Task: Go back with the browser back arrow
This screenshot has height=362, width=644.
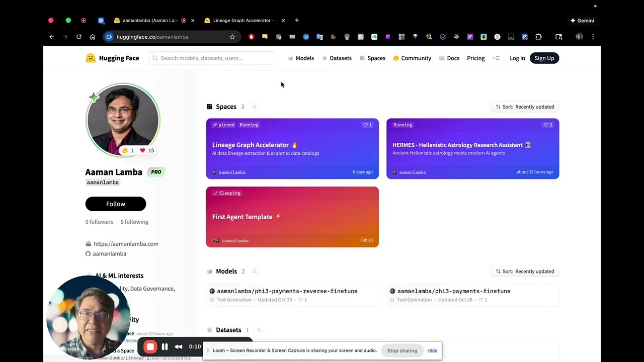Action: click(51, 37)
